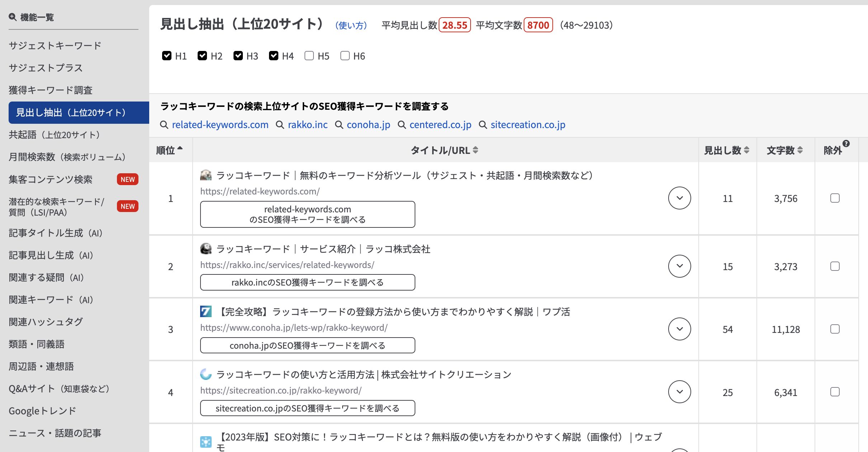The image size is (868, 452).
Task: Open ニュース・話題の記事 in sidebar
Action: 55,433
